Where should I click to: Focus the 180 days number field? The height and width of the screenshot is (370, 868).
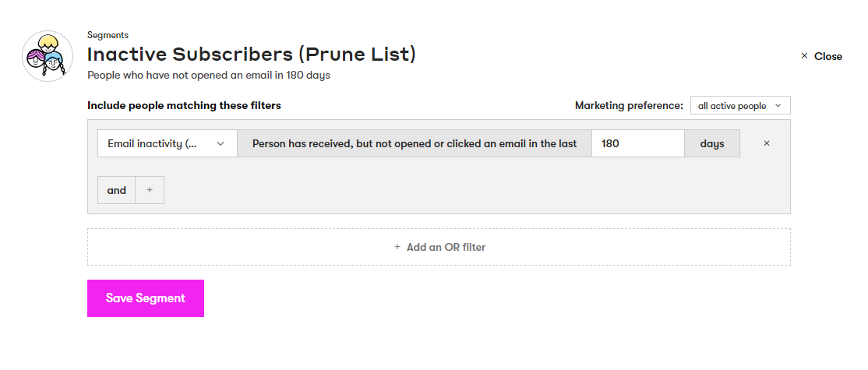(x=637, y=143)
